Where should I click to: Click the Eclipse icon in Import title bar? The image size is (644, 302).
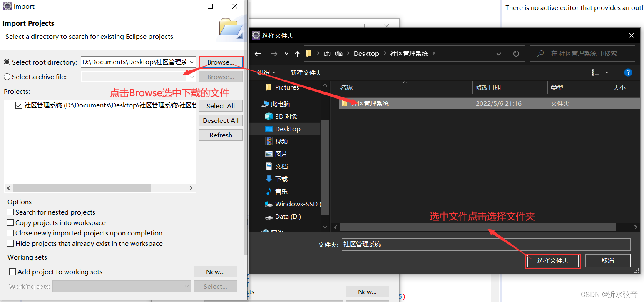7,6
